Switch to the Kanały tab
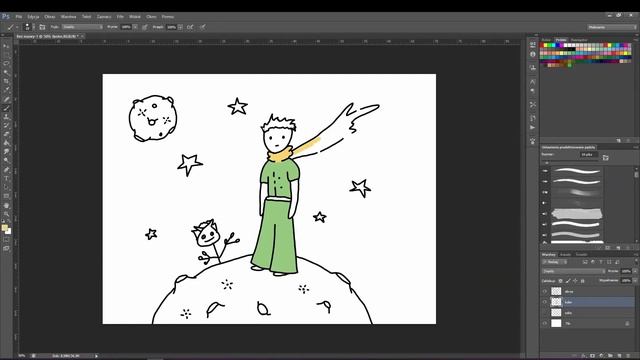Screen dimensions: 640x360 tap(565, 255)
